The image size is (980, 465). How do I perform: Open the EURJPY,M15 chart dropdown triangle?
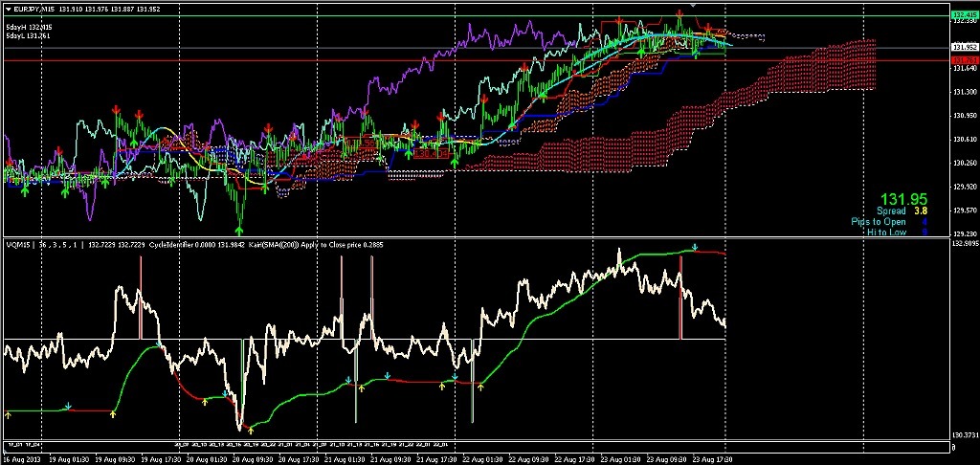[x=8, y=8]
